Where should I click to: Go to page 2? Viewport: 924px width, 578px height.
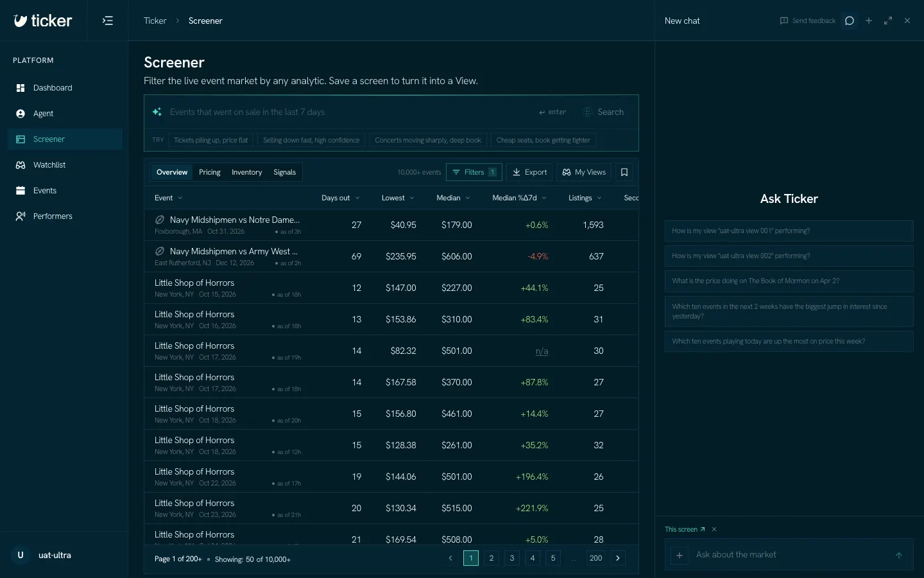tap(492, 558)
